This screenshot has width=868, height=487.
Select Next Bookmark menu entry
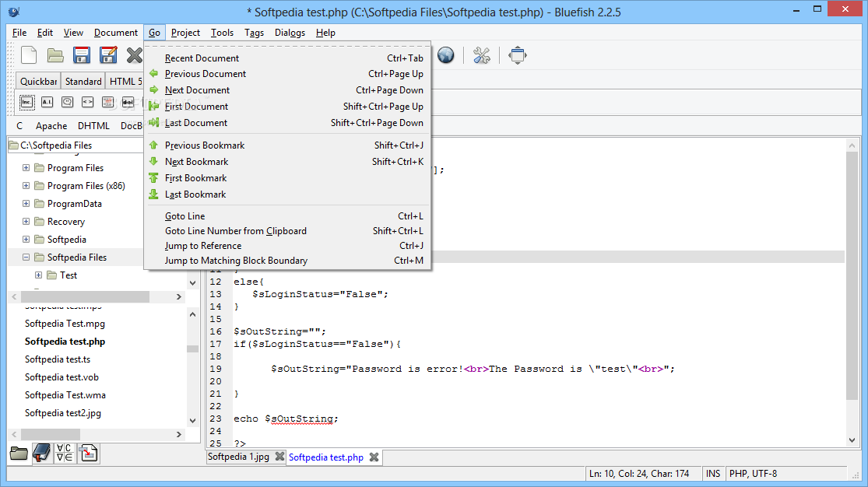click(287, 162)
